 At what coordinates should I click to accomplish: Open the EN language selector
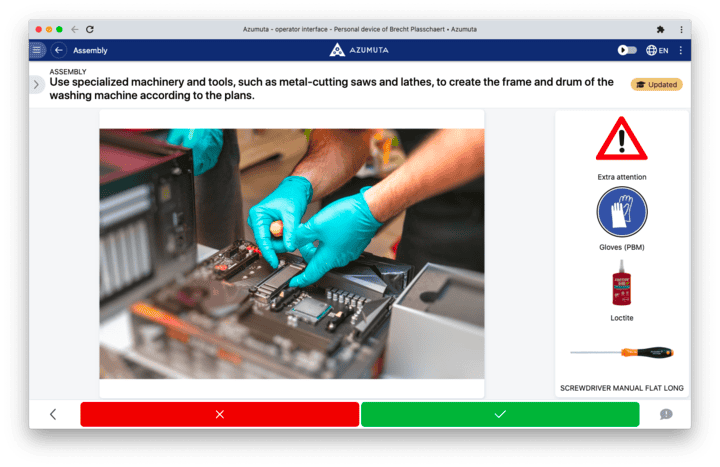[x=657, y=50]
